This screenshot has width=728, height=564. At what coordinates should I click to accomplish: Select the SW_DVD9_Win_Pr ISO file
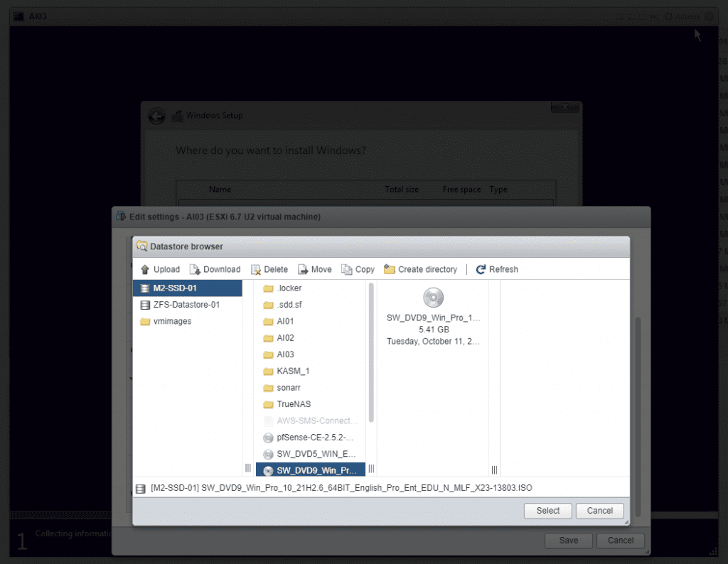pos(311,470)
